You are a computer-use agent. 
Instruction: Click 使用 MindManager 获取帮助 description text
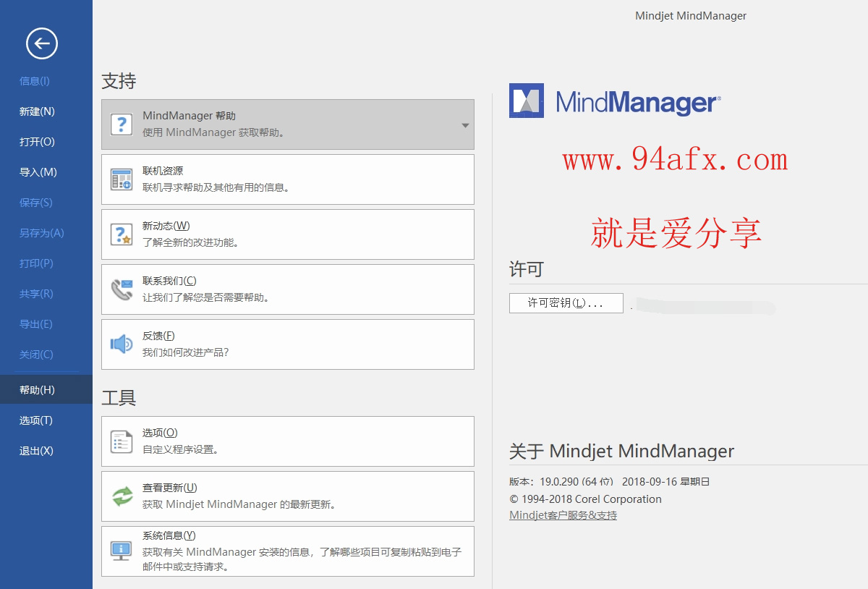pyautogui.click(x=213, y=132)
